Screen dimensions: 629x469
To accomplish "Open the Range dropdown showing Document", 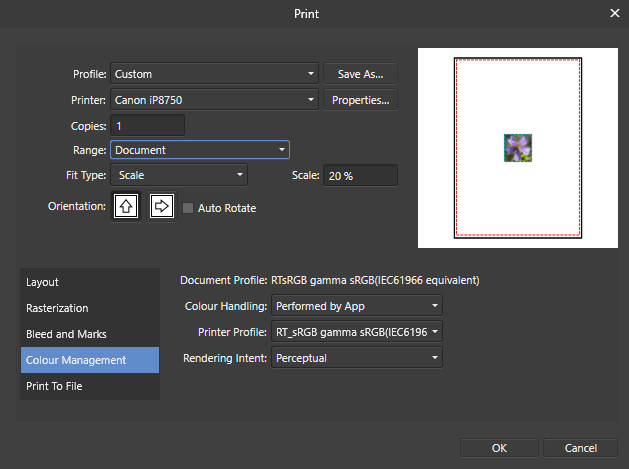I will pyautogui.click(x=200, y=150).
